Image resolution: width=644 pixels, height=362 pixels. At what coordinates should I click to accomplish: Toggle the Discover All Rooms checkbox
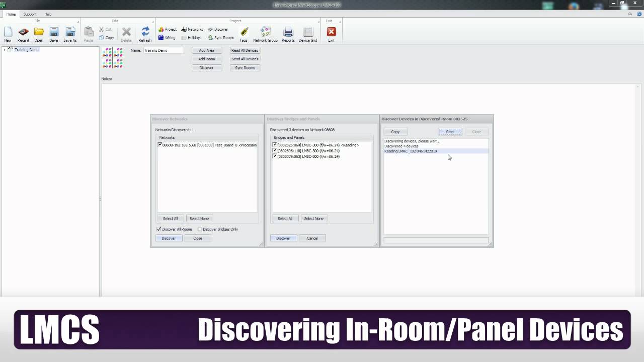tap(159, 229)
